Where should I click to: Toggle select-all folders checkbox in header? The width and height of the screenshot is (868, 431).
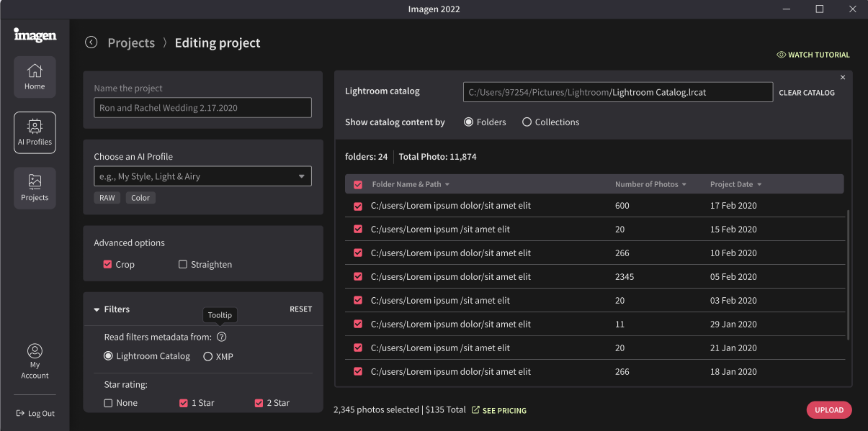click(x=358, y=185)
